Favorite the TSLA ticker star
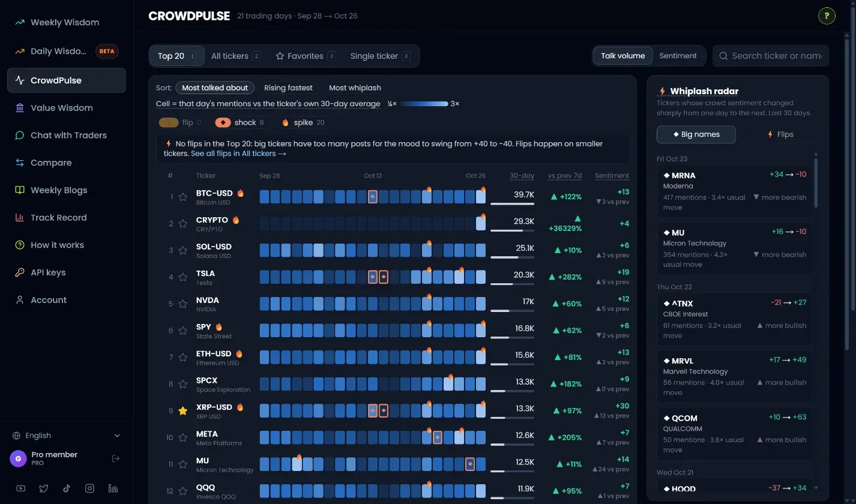Image resolution: width=856 pixels, height=504 pixels. [x=183, y=277]
